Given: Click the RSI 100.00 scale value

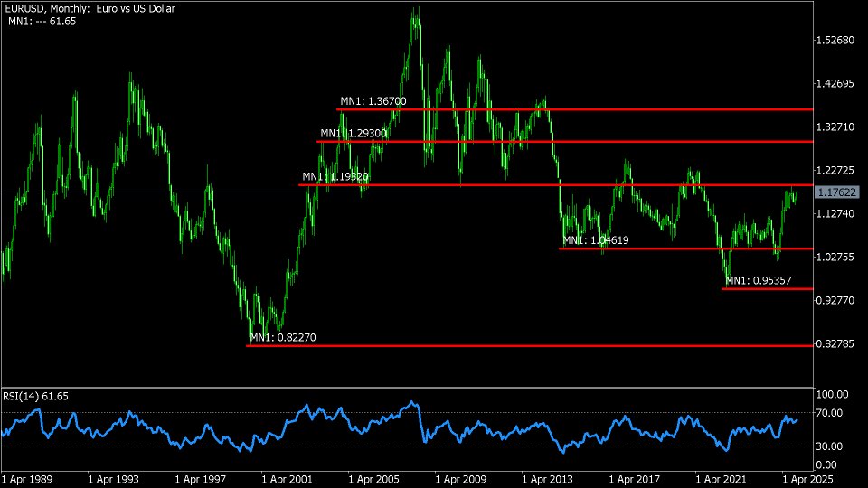Looking at the screenshot, I should click(x=832, y=395).
